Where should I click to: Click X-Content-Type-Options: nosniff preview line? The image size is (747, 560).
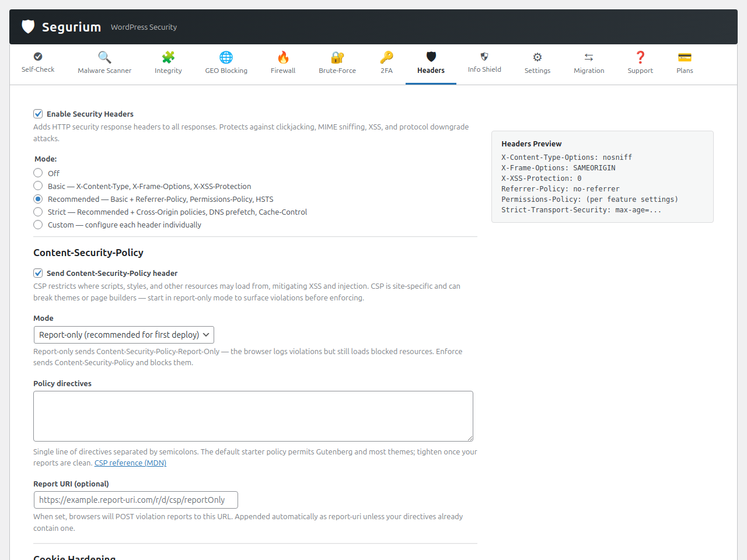(x=567, y=157)
